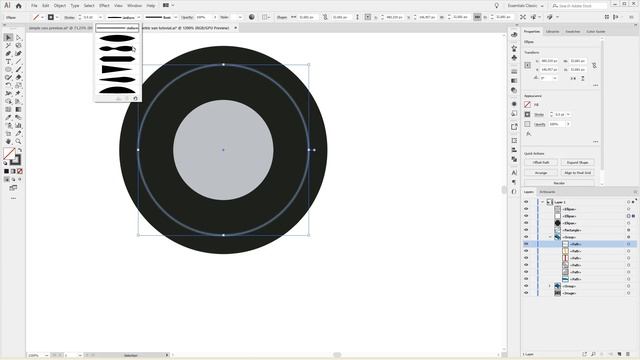This screenshot has width=640, height=360.
Task: Open the Essentials Classic workspace dropdown
Action: point(525,6)
